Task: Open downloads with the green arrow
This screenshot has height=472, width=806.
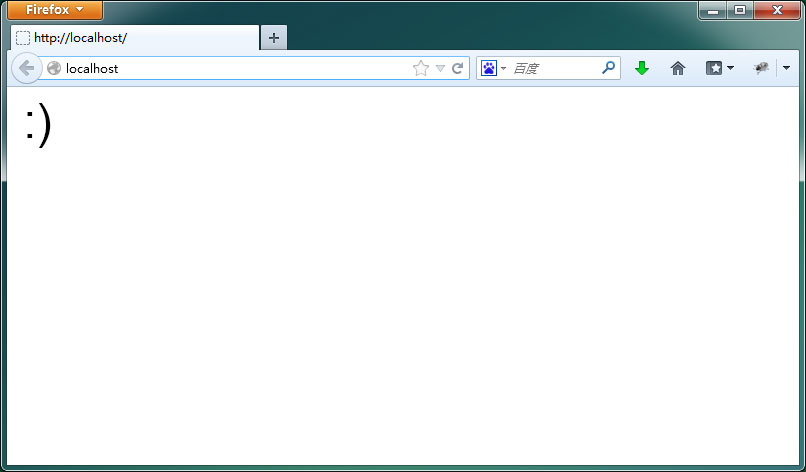Action: 642,68
